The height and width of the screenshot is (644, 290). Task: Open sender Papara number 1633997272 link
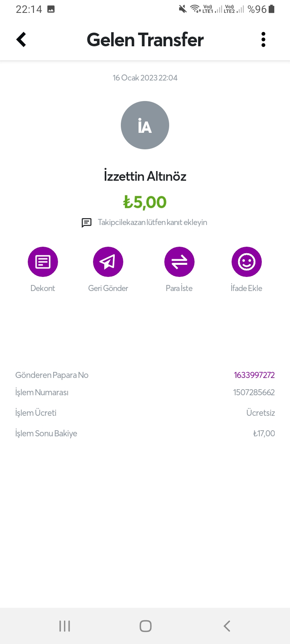[254, 375]
